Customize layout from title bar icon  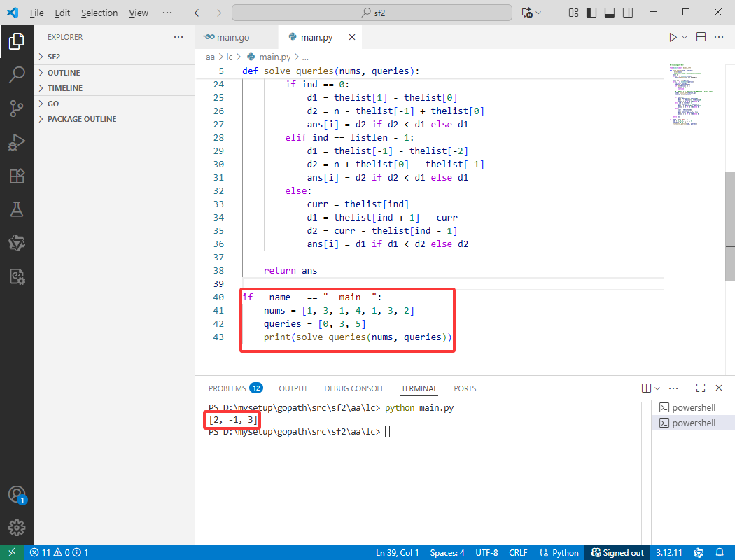pos(573,13)
